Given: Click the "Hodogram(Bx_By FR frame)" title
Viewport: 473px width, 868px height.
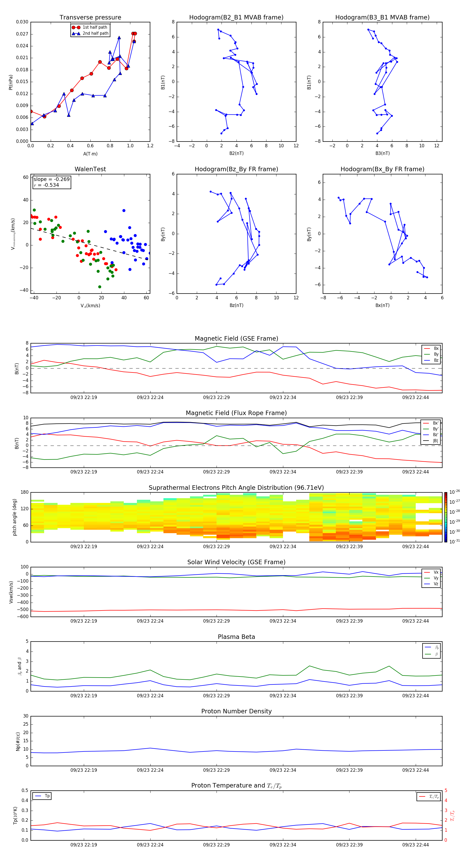Looking at the screenshot, I should [382, 169].
